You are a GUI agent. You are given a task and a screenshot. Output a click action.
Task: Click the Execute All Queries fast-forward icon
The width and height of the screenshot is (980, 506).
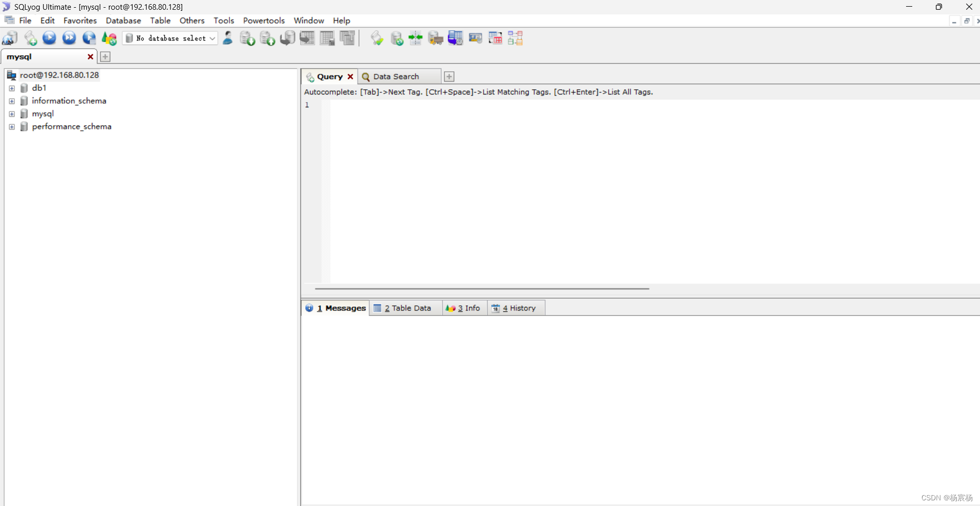tap(69, 38)
